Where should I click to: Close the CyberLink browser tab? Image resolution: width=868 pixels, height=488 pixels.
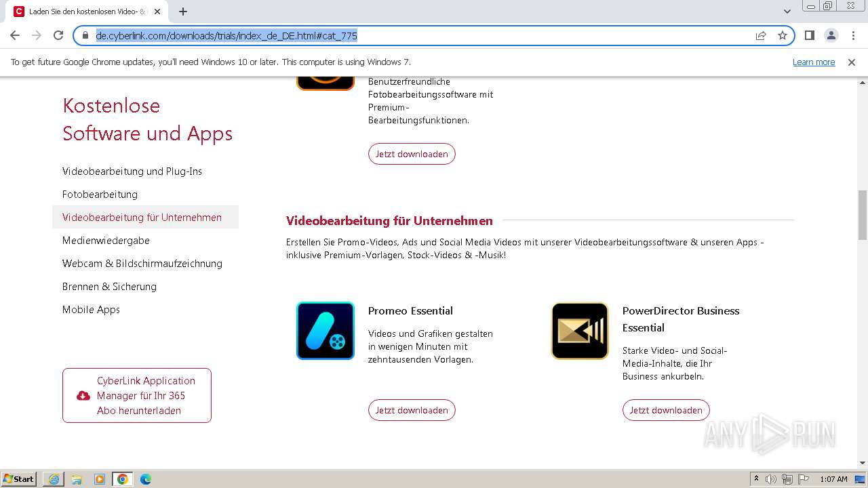pyautogui.click(x=157, y=12)
